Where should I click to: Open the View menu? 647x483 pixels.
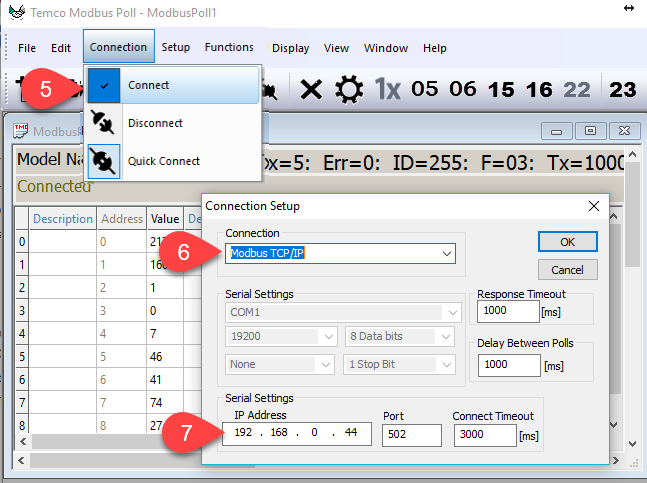coord(336,48)
